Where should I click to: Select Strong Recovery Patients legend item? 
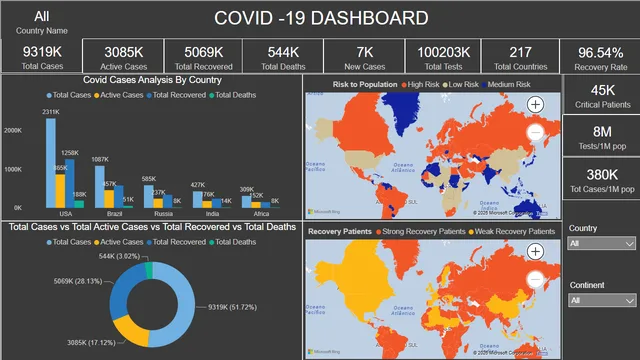click(x=420, y=231)
